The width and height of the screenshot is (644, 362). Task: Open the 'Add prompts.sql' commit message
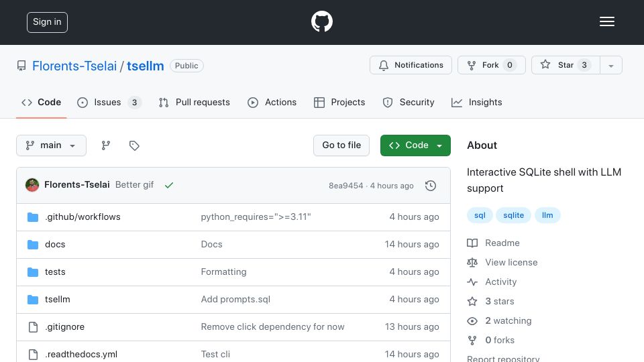point(235,299)
